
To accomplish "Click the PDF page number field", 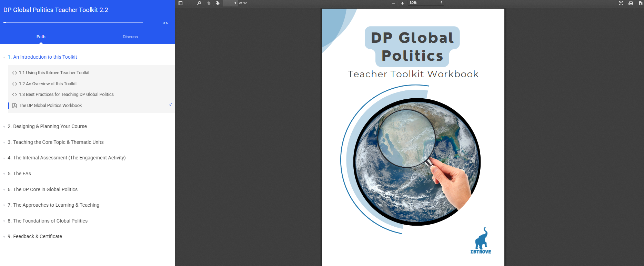I will [230, 3].
